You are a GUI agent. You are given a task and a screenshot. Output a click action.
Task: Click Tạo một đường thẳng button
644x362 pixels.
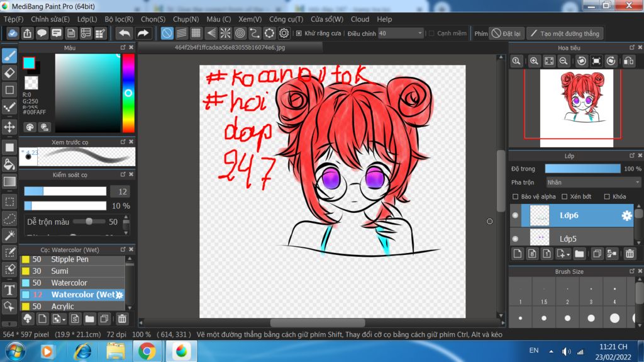pos(565,33)
